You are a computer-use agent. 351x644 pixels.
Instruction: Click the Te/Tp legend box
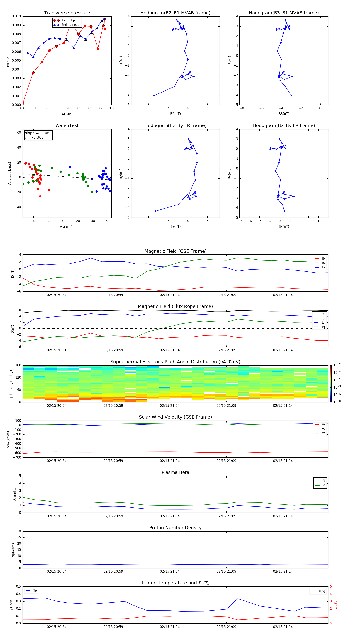(318, 591)
